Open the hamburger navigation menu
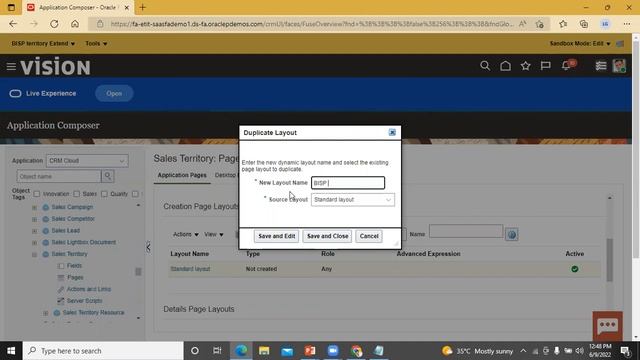The width and height of the screenshot is (640, 360). point(11,66)
